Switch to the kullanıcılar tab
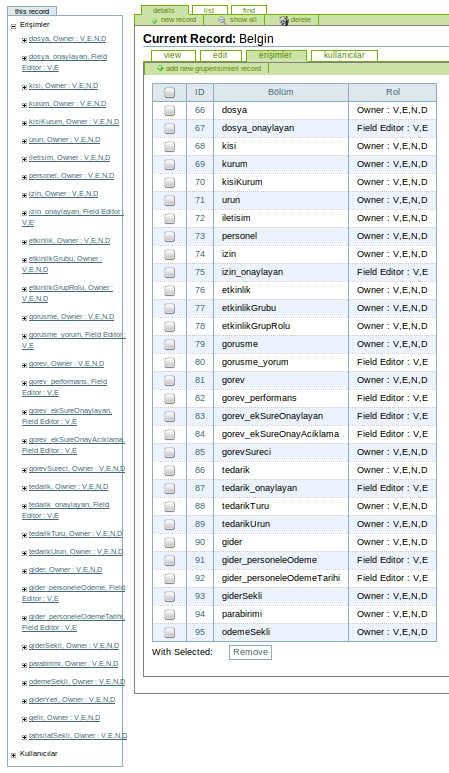The width and height of the screenshot is (449, 773). point(344,55)
